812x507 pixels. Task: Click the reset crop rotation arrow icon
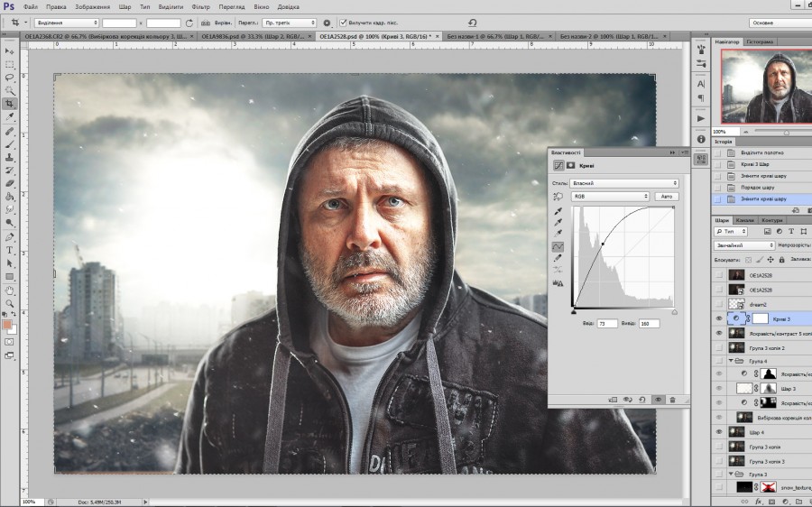pyautogui.click(x=472, y=22)
